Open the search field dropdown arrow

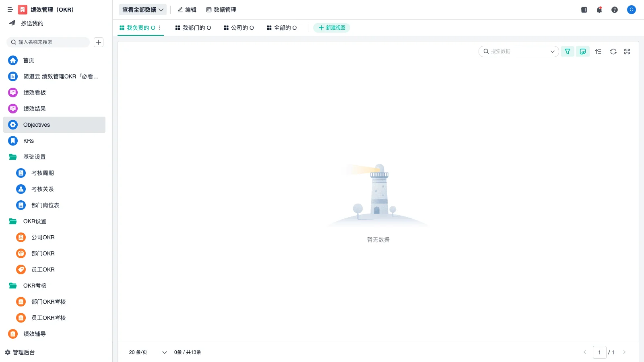click(553, 51)
